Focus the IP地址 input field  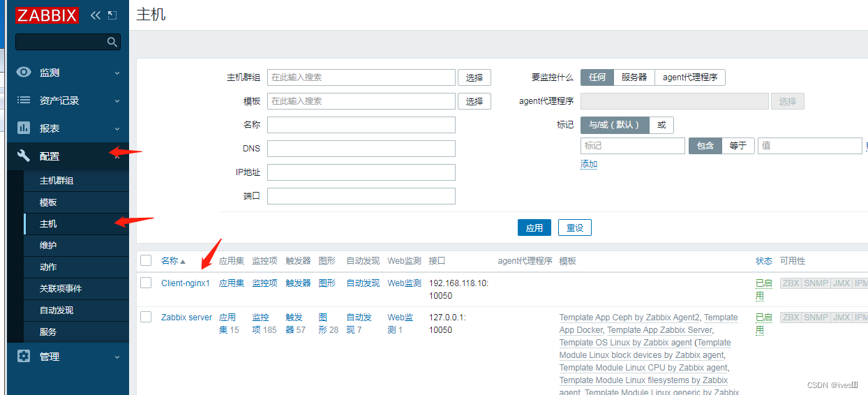click(361, 172)
